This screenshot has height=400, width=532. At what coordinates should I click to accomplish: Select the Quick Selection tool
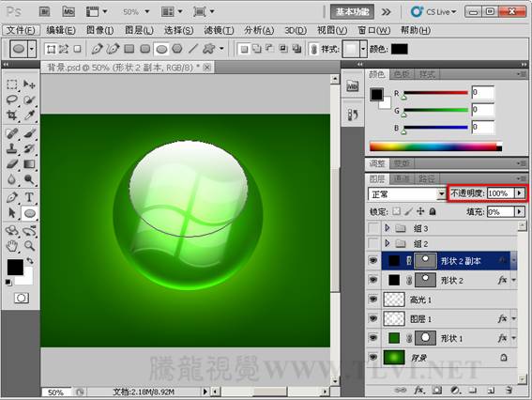pos(29,100)
